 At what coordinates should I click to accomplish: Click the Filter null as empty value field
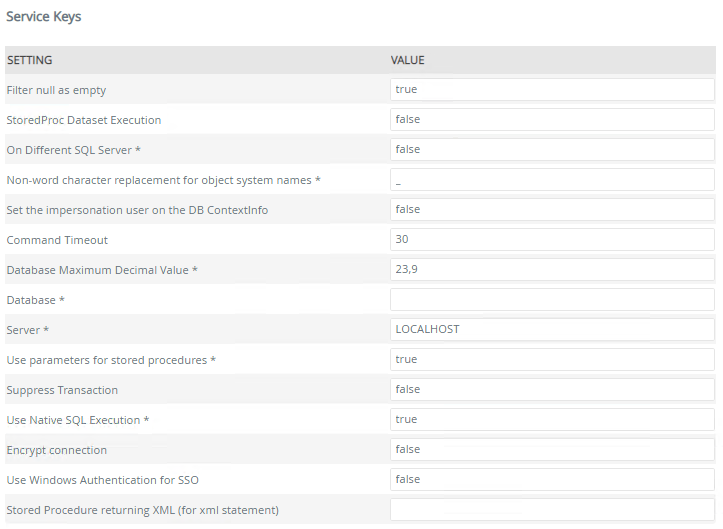pyautogui.click(x=552, y=90)
